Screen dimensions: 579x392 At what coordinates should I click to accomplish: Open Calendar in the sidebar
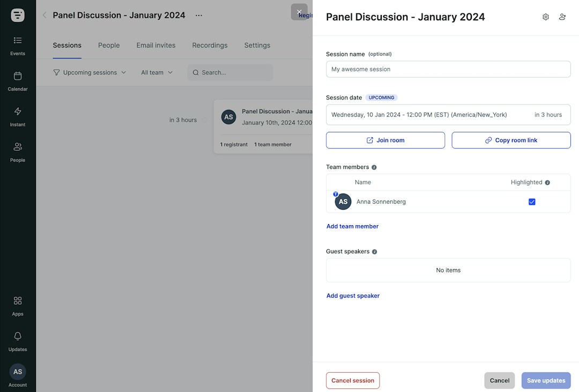17,82
